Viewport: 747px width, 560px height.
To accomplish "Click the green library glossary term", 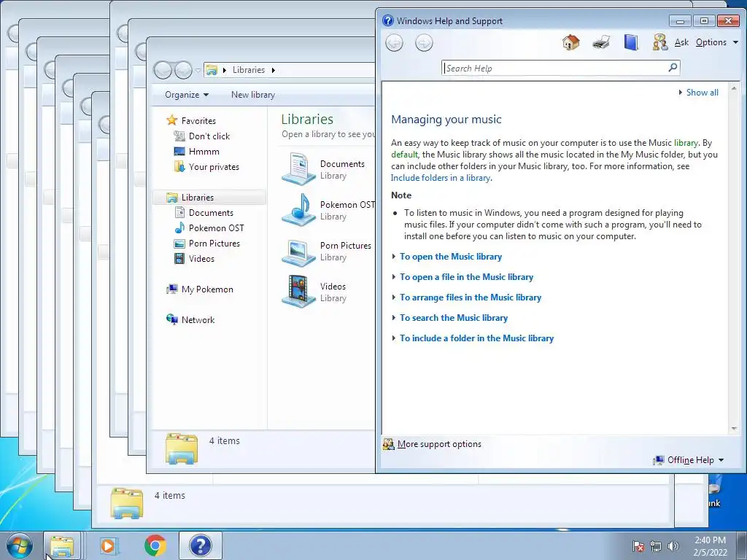I will (x=686, y=143).
